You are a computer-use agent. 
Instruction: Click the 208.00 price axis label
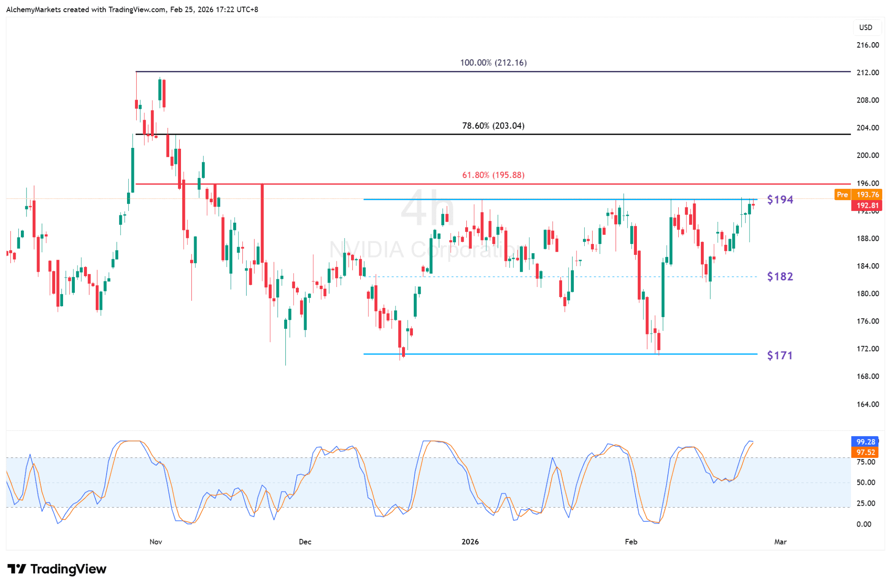point(868,100)
